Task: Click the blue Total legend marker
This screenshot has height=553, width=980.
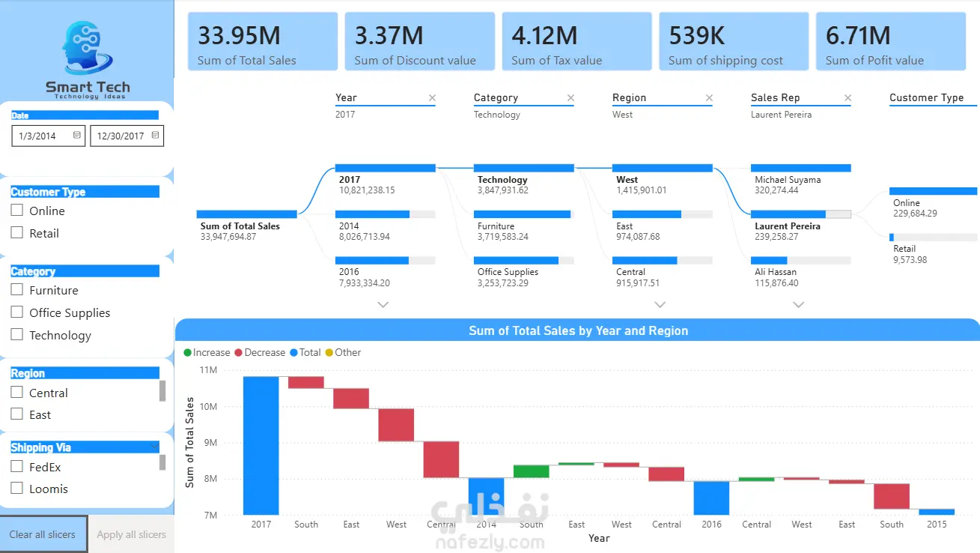Action: pyautogui.click(x=293, y=352)
